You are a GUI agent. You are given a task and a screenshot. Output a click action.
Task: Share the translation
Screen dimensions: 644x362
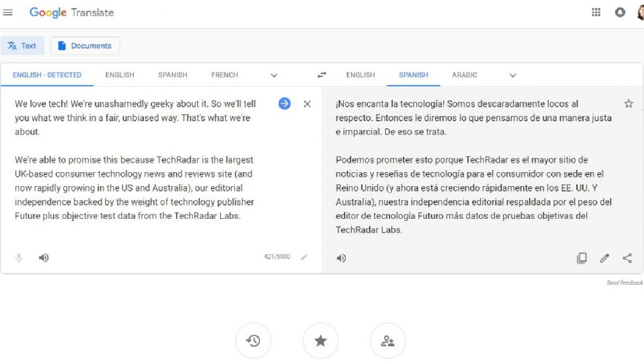[627, 258]
